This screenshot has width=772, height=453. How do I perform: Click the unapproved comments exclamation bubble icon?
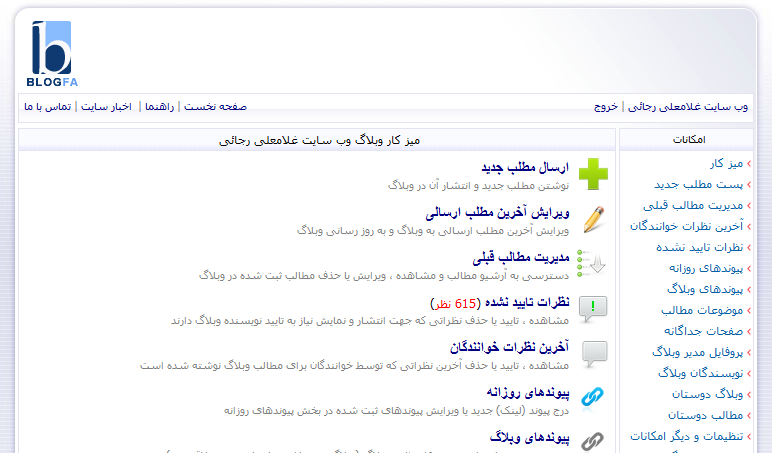[x=593, y=308]
